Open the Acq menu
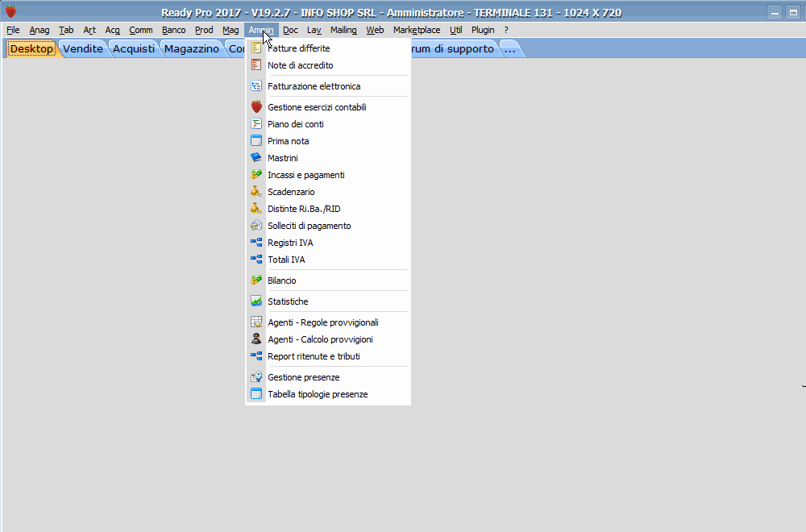Image resolution: width=806 pixels, height=532 pixels. (112, 30)
